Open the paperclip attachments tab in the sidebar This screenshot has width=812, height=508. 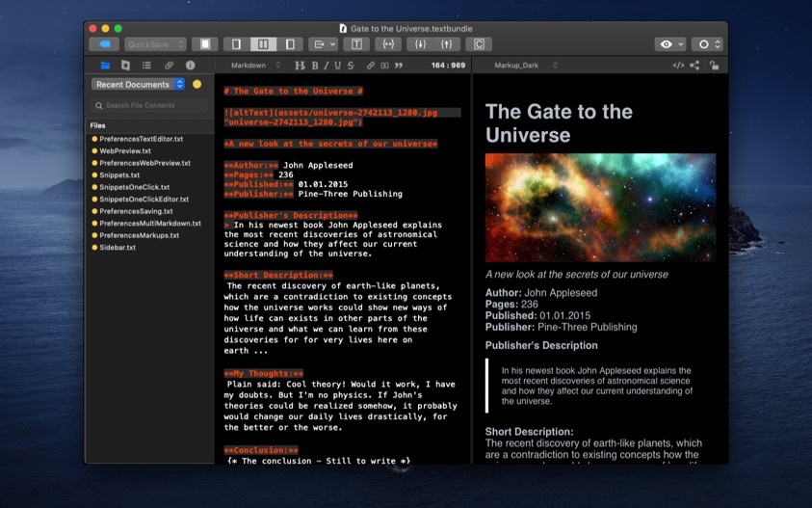pyautogui.click(x=169, y=66)
